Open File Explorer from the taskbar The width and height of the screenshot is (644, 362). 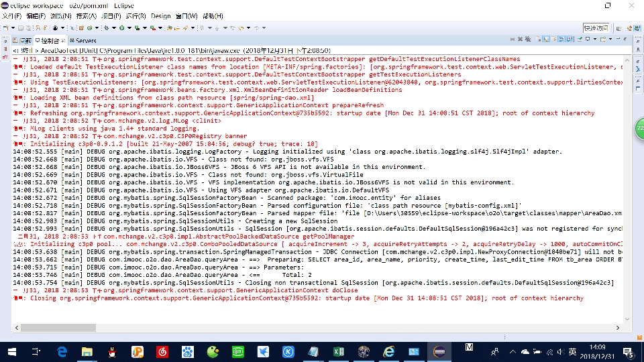pyautogui.click(x=87, y=352)
